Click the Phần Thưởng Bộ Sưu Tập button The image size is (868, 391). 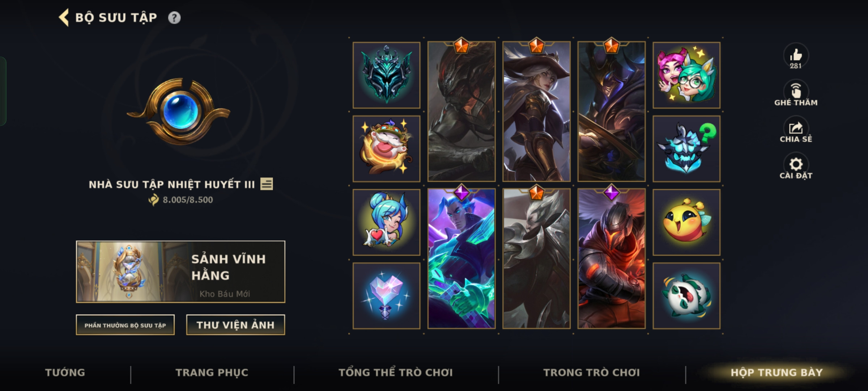coord(125,325)
